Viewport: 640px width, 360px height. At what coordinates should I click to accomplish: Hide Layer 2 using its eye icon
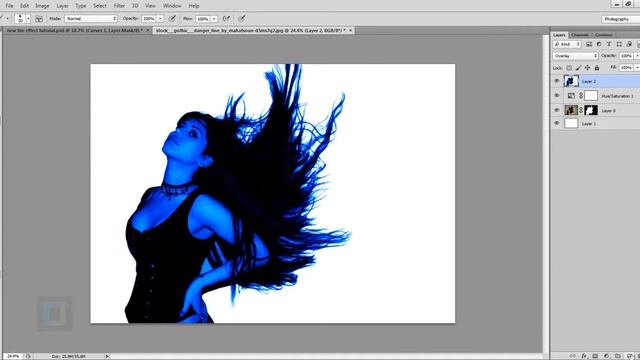point(557,81)
